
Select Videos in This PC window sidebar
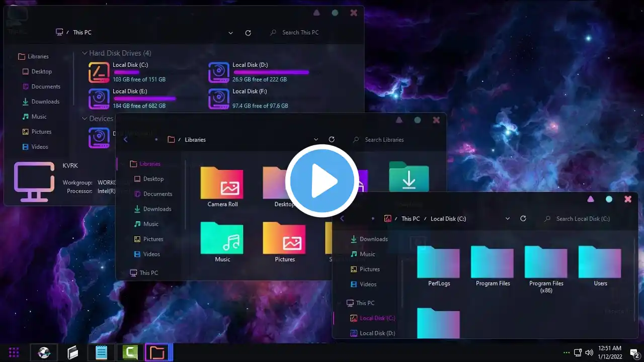tap(35, 147)
